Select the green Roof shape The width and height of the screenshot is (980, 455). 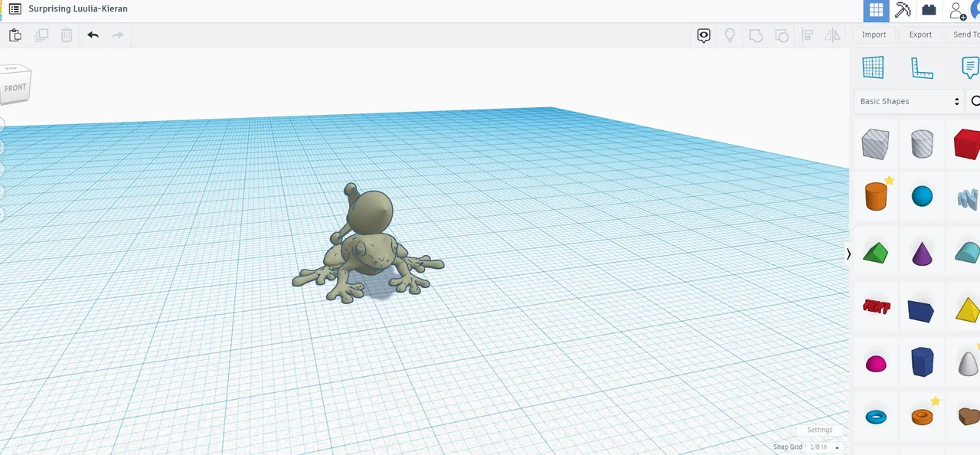pos(875,252)
